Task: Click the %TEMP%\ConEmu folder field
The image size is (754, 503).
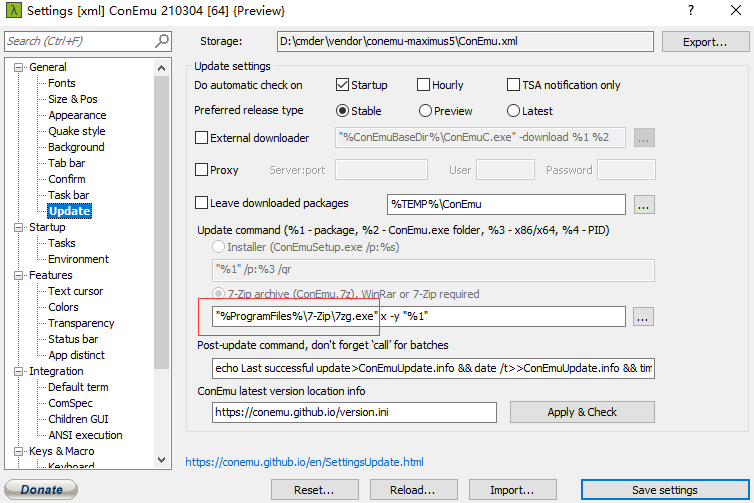Action: pos(506,204)
